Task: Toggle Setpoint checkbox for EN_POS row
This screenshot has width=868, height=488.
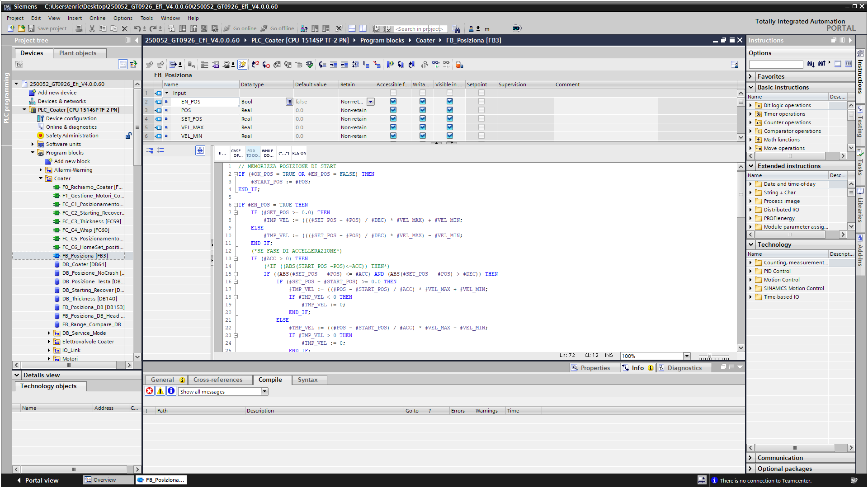Action: pyautogui.click(x=481, y=102)
